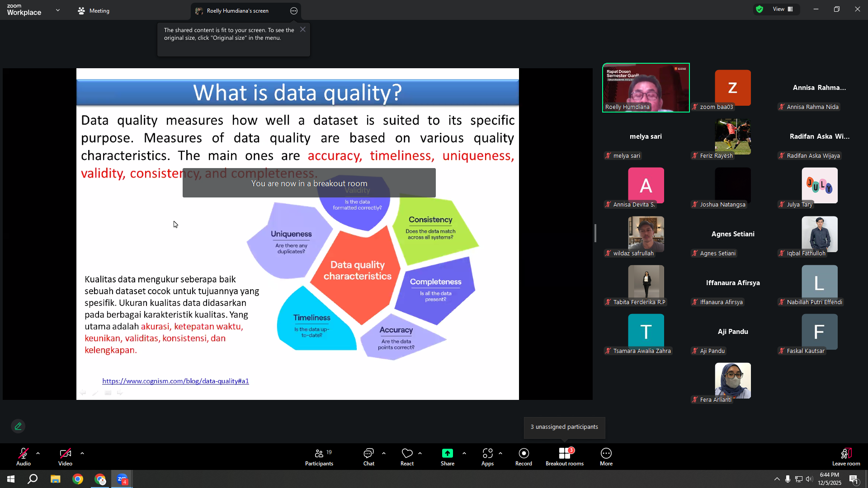
Task: Expand chat options arrow
Action: point(384,453)
